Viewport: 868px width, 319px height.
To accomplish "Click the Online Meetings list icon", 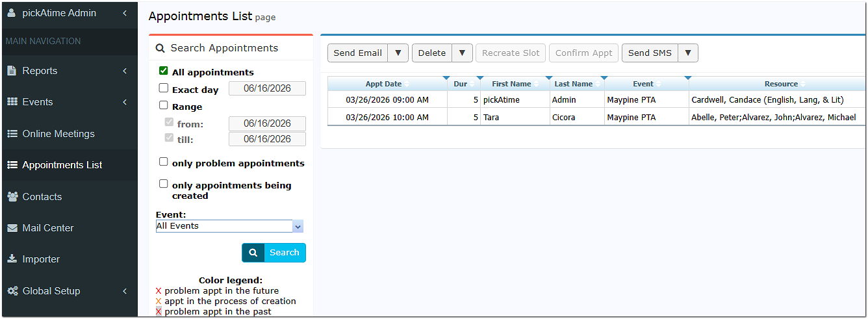I will [x=12, y=134].
